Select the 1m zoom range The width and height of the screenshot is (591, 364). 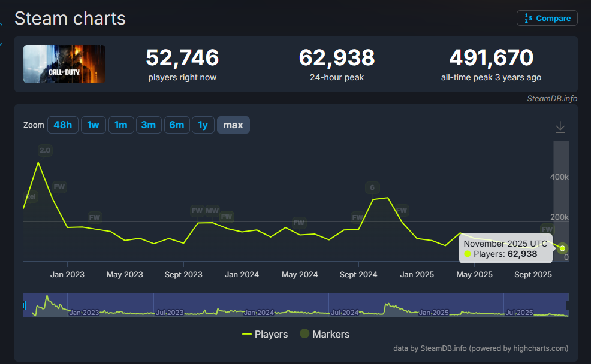coord(120,125)
